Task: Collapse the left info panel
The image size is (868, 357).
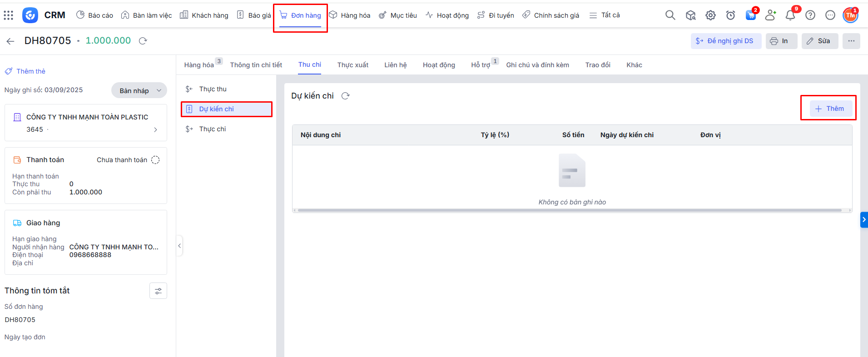Action: click(179, 246)
